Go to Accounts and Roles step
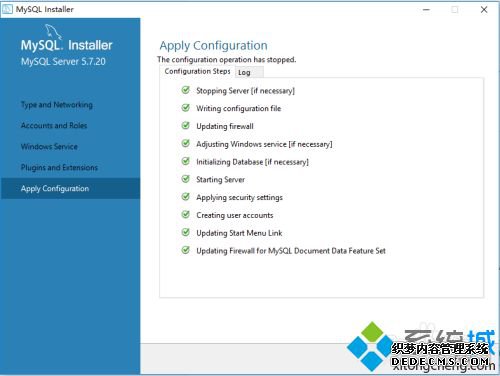 [54, 126]
